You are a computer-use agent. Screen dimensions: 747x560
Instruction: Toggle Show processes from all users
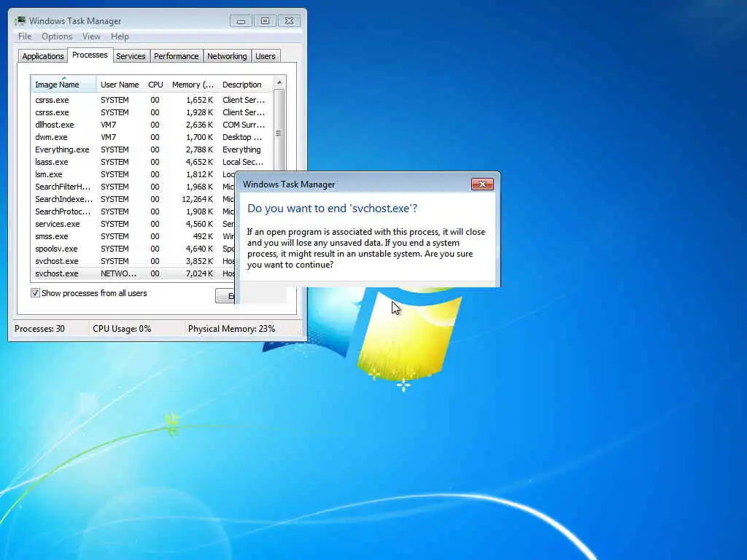click(35, 293)
